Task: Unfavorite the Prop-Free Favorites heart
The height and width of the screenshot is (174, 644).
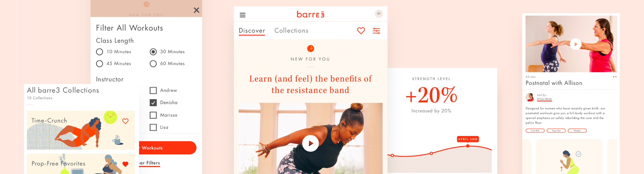Action: (x=125, y=164)
